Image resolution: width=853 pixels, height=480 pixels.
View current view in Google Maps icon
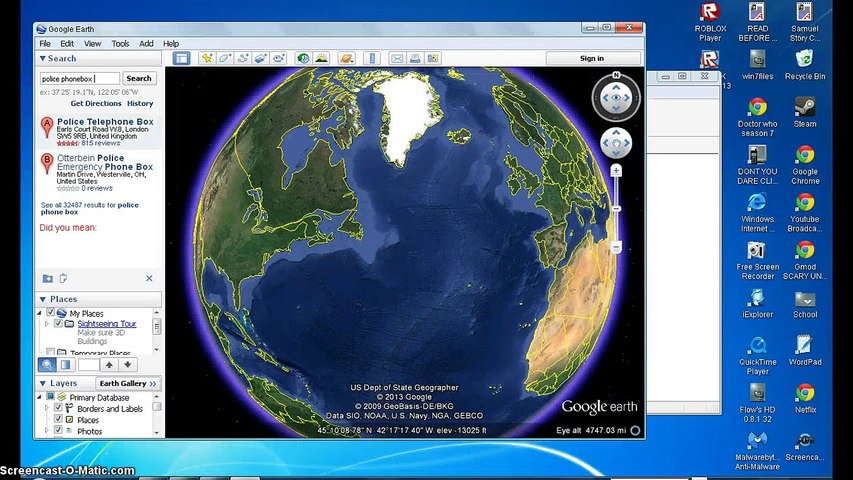tap(433, 58)
